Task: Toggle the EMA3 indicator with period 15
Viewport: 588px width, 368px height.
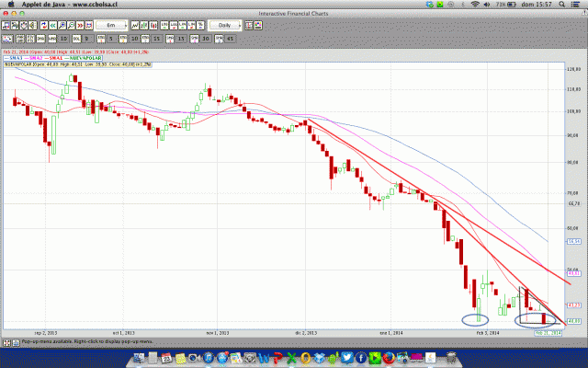Action: pyautogui.click(x=145, y=39)
